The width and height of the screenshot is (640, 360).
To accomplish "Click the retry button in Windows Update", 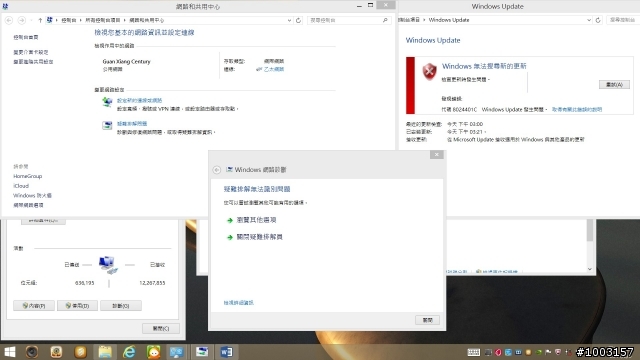I will tap(614, 84).
